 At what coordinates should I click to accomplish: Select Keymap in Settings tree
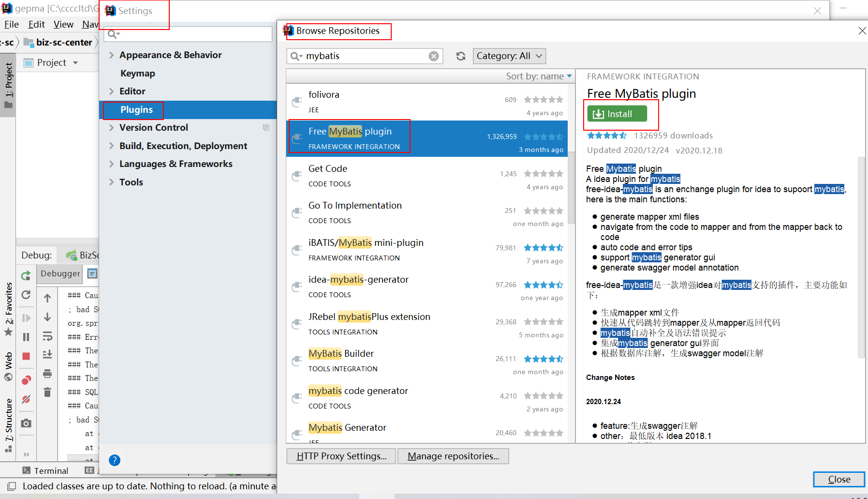138,74
